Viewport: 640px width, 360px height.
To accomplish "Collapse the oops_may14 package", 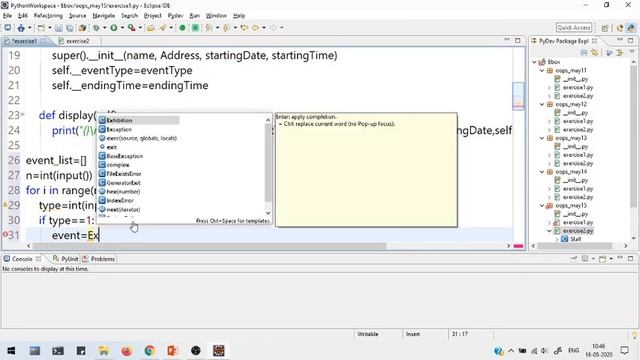I will [x=542, y=172].
